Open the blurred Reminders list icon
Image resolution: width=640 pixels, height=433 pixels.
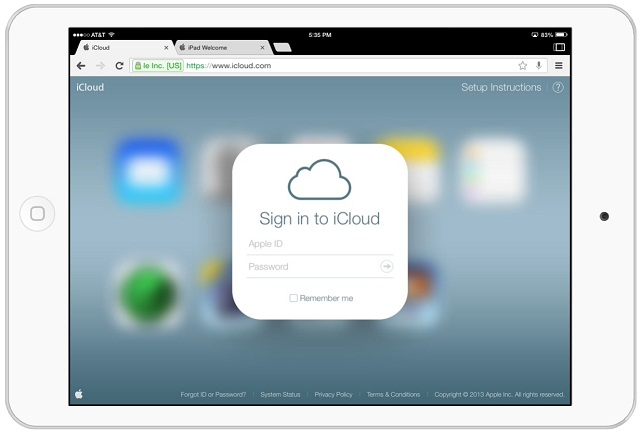click(493, 170)
